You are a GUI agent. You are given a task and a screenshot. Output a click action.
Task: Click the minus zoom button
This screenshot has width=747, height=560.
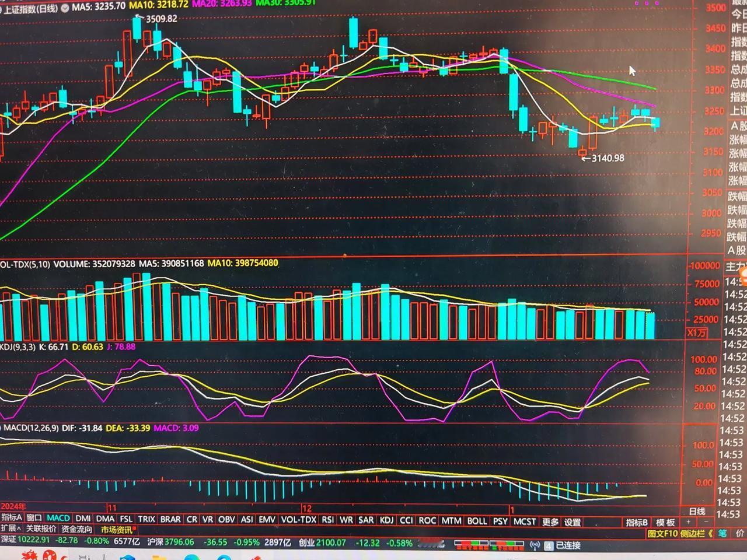click(x=706, y=521)
